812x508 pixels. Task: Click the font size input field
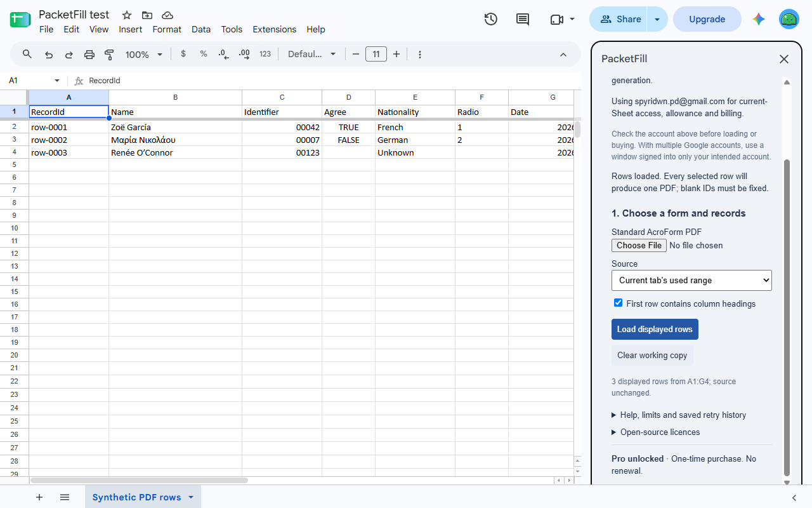point(376,55)
